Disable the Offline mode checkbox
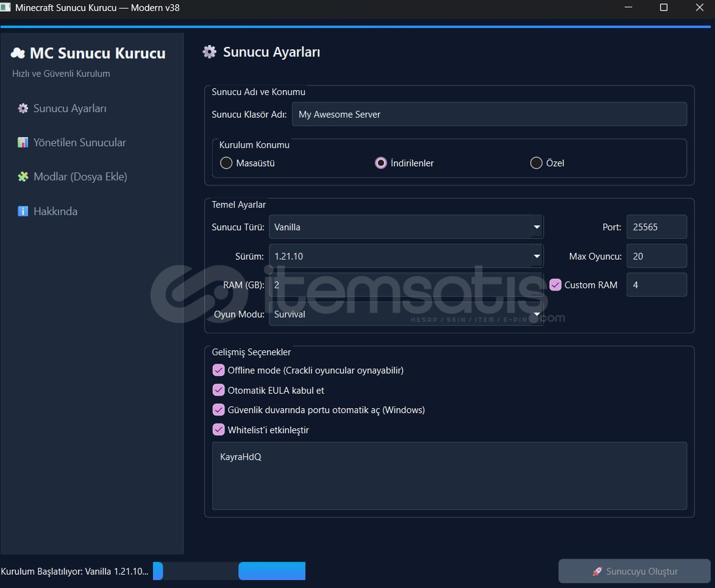715x588 pixels. [218, 370]
